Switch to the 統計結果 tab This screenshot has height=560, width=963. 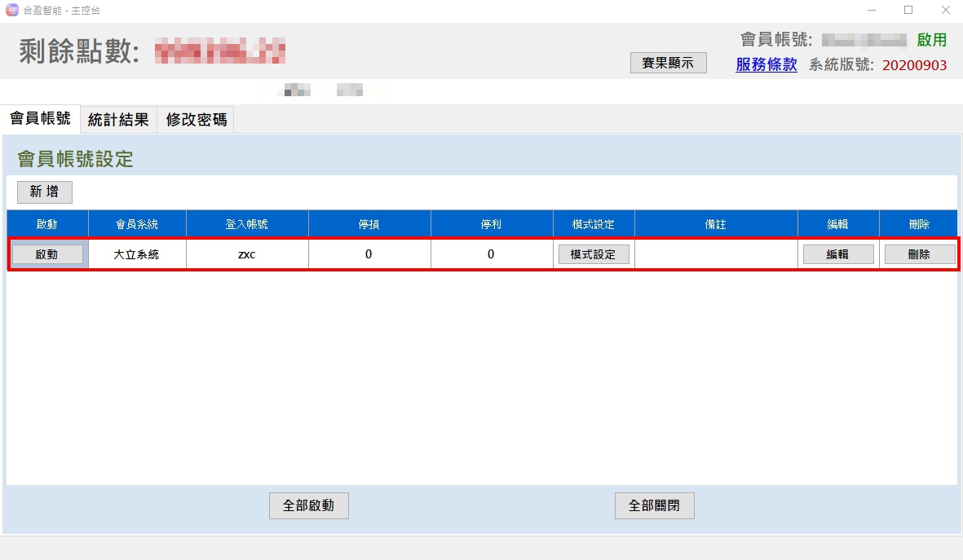118,121
